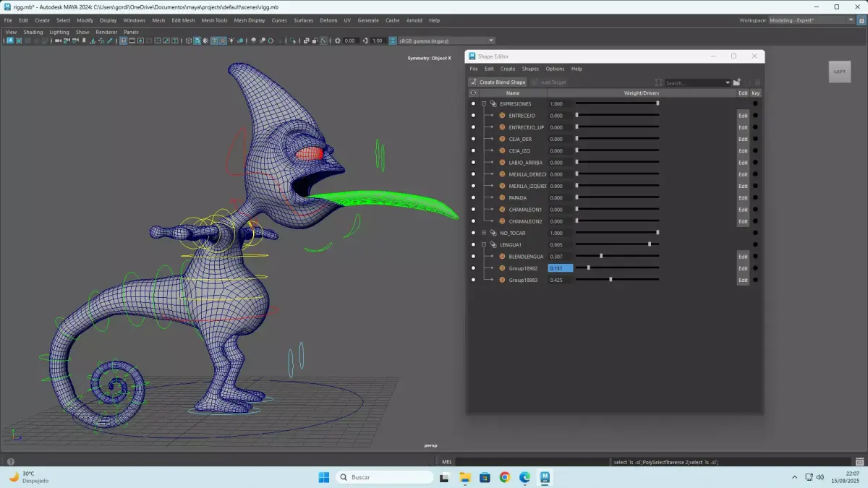The height and width of the screenshot is (488, 868).
Task: Click the EXPRESIONES weight slider
Action: 617,103
